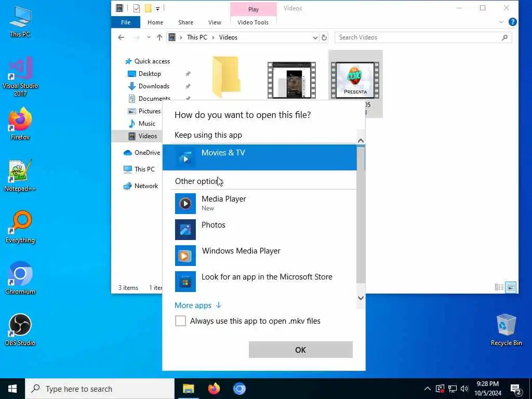Screen dimensions: 532x399
Task: Open Customize Quick Access Toolbar dropdown
Action: point(158,8)
